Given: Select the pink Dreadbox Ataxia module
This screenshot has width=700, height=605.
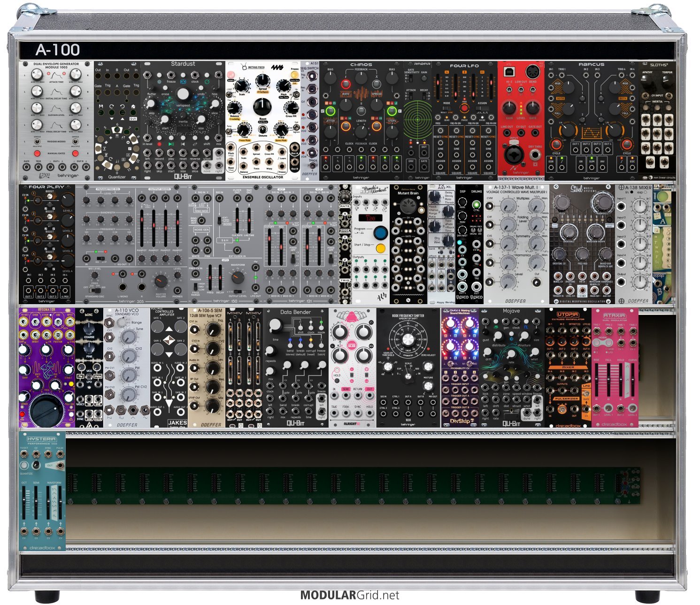Looking at the screenshot, I should pyautogui.click(x=615, y=368).
